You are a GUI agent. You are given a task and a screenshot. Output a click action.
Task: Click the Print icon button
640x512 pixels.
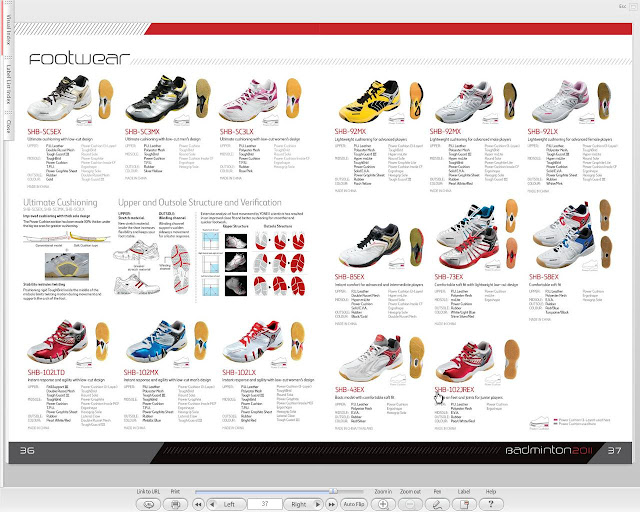(x=176, y=504)
